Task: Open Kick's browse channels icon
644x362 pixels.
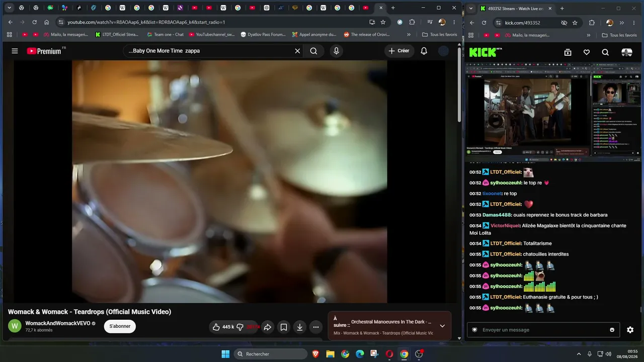Action: tap(568, 52)
